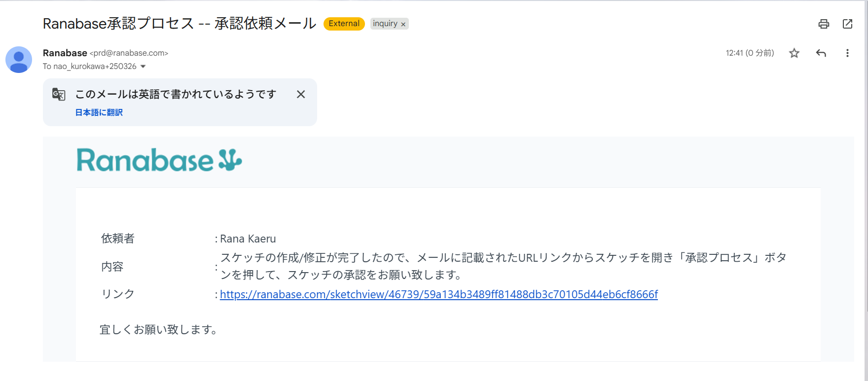Open the inquiry label
Screen dimensions: 868x381
click(x=385, y=24)
